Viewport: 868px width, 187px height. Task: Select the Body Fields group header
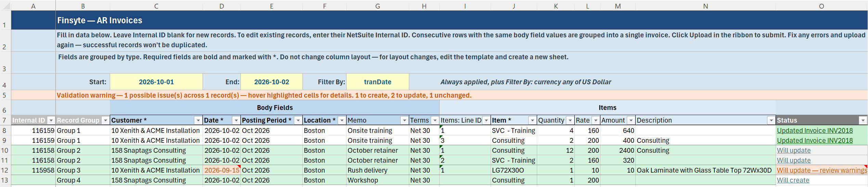coord(275,108)
